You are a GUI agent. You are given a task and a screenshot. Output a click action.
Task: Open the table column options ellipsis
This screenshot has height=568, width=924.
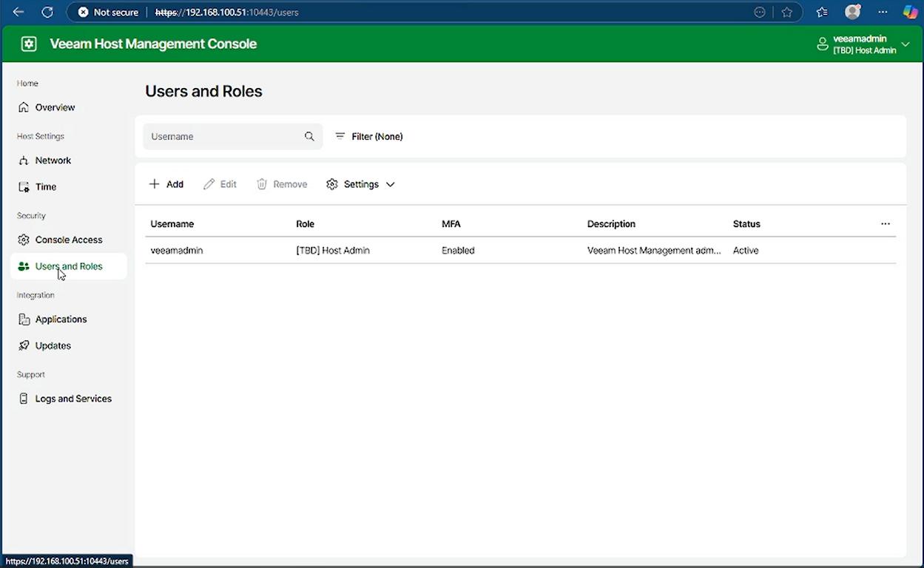pos(885,224)
